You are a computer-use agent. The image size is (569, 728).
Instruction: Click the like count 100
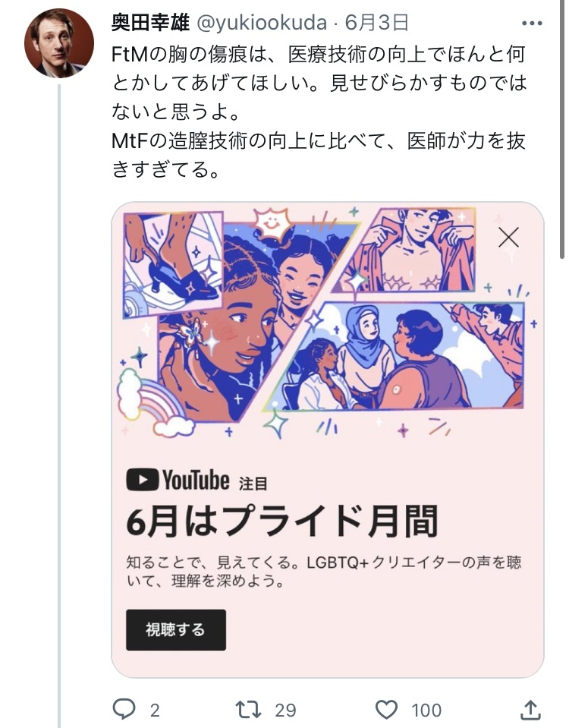pos(426,711)
